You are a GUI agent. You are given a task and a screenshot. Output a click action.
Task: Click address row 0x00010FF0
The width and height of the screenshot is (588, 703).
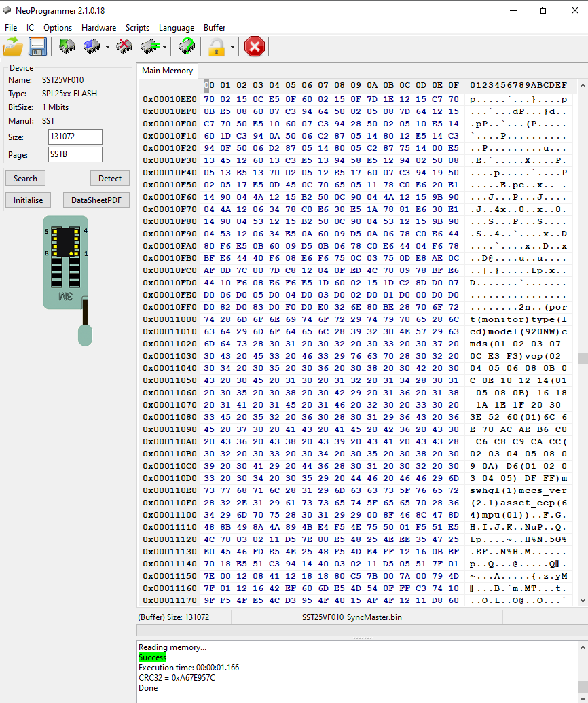click(170, 307)
